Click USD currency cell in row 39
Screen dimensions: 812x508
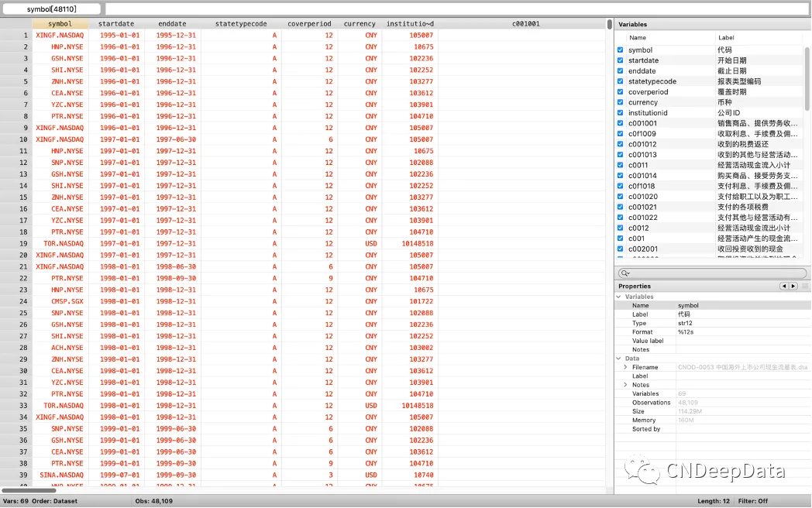tap(360, 475)
